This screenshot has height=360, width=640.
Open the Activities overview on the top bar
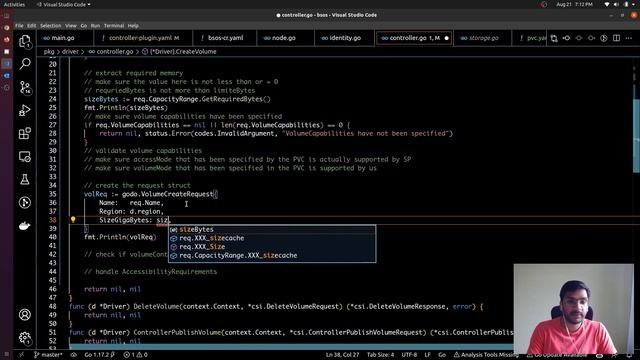point(14,4)
